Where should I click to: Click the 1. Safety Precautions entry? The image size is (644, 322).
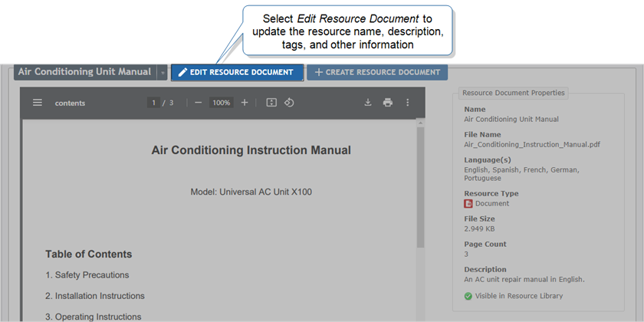point(87,275)
